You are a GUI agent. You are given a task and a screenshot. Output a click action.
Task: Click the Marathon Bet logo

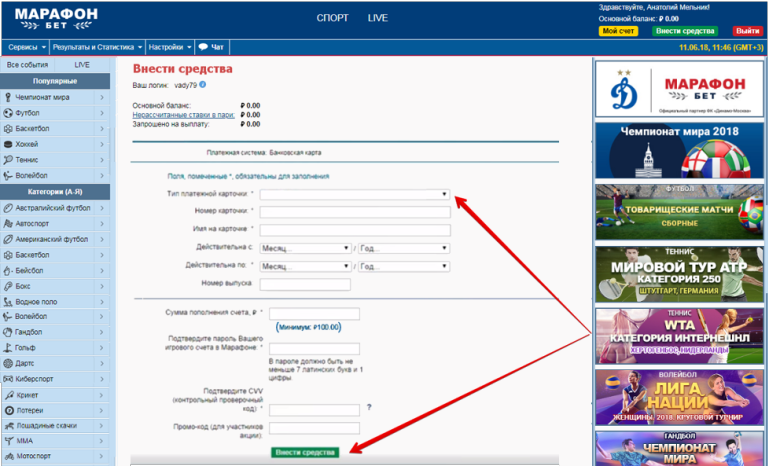pyautogui.click(x=56, y=19)
